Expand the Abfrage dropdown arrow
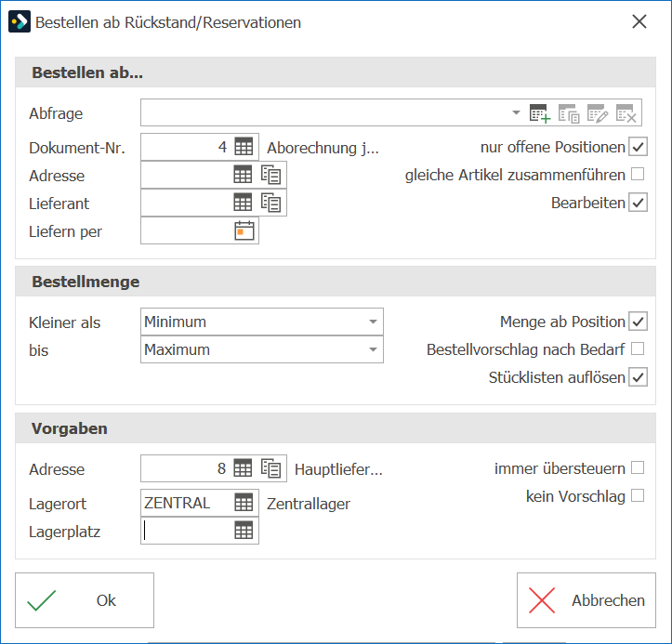 516,113
